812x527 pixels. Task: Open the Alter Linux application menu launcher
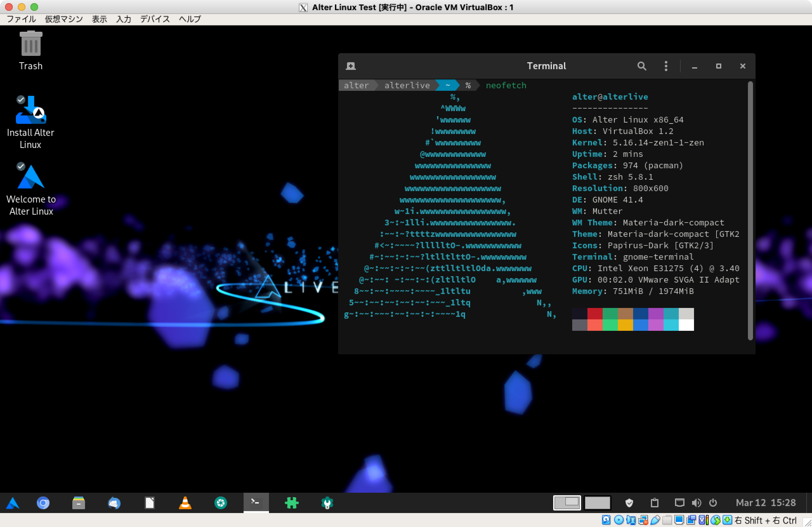pos(13,503)
